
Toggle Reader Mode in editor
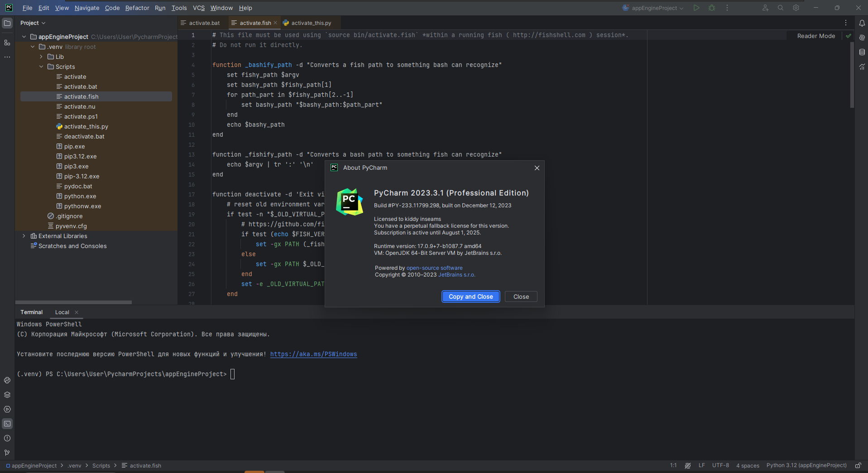(x=816, y=36)
